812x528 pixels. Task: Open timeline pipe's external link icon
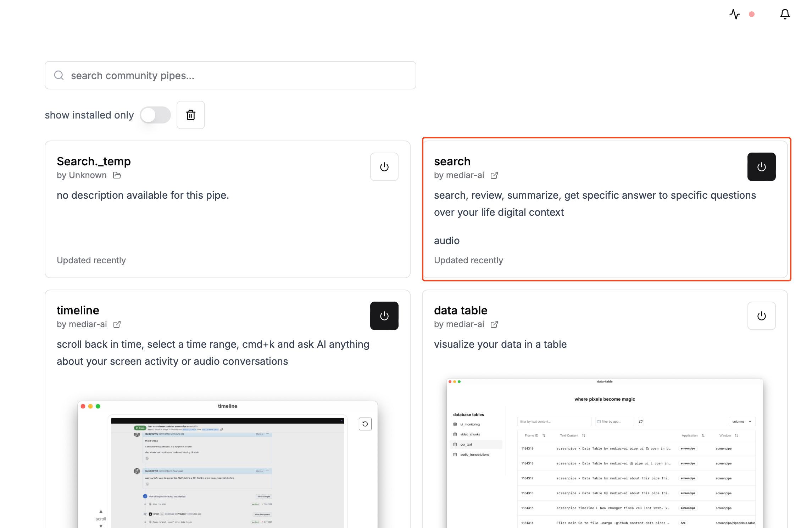[x=117, y=324]
